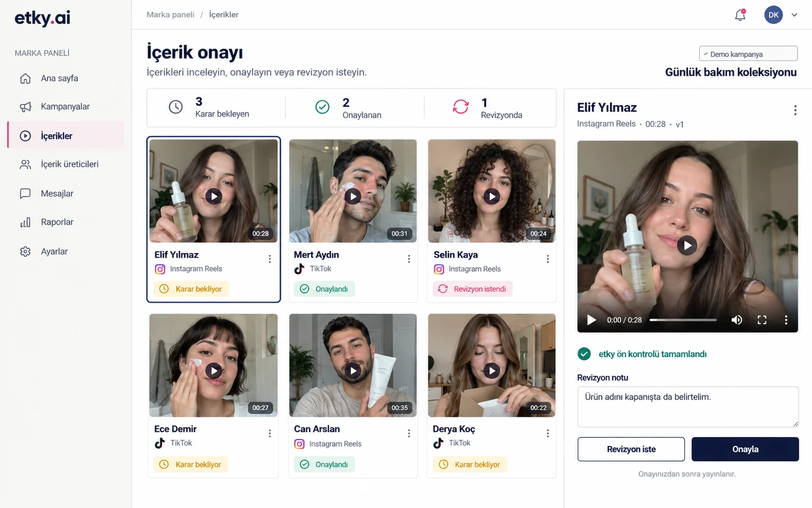Open detail panel options menu beside Elif Yılmaz title
Viewport: 812px width, 508px height.
click(795, 110)
